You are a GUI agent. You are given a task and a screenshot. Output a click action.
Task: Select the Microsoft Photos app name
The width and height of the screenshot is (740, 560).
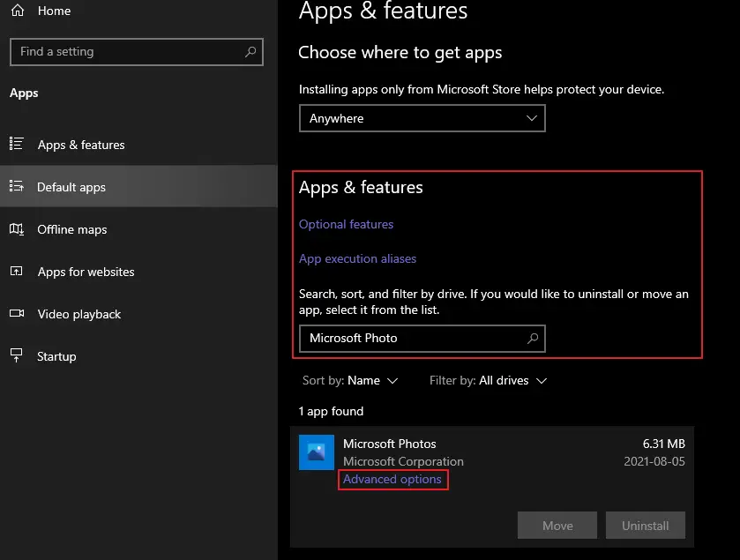coord(389,444)
